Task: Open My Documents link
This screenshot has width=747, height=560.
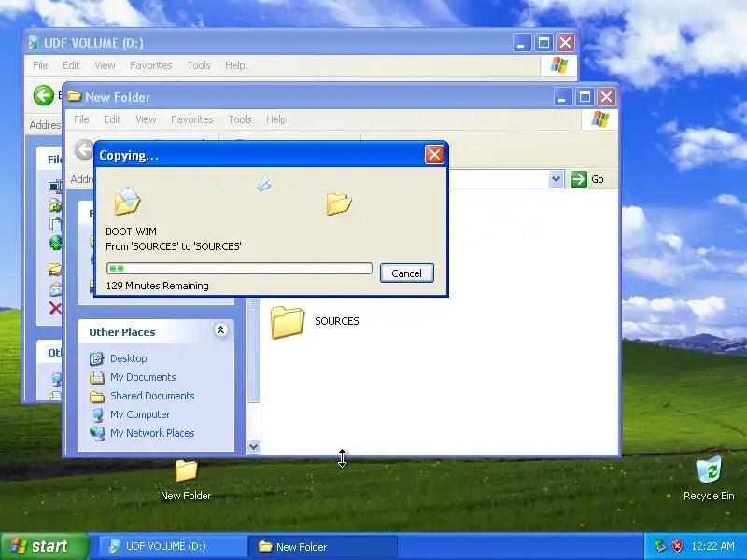Action: (x=143, y=377)
